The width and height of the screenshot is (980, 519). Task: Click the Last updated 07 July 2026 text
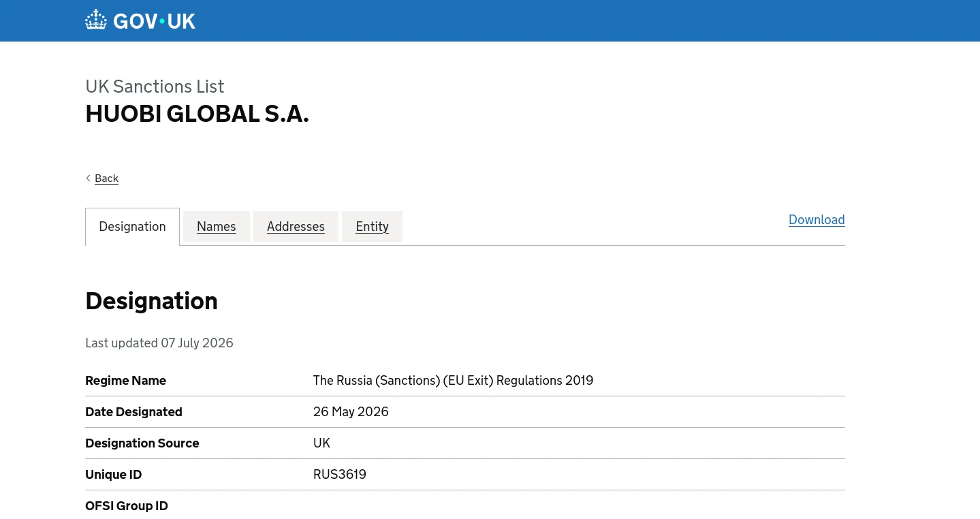point(159,343)
